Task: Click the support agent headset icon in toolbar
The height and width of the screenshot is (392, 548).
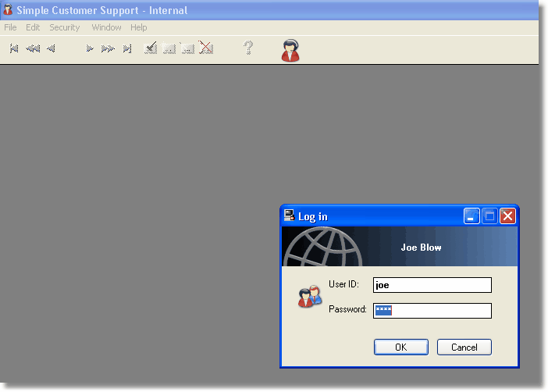Action: pos(290,50)
